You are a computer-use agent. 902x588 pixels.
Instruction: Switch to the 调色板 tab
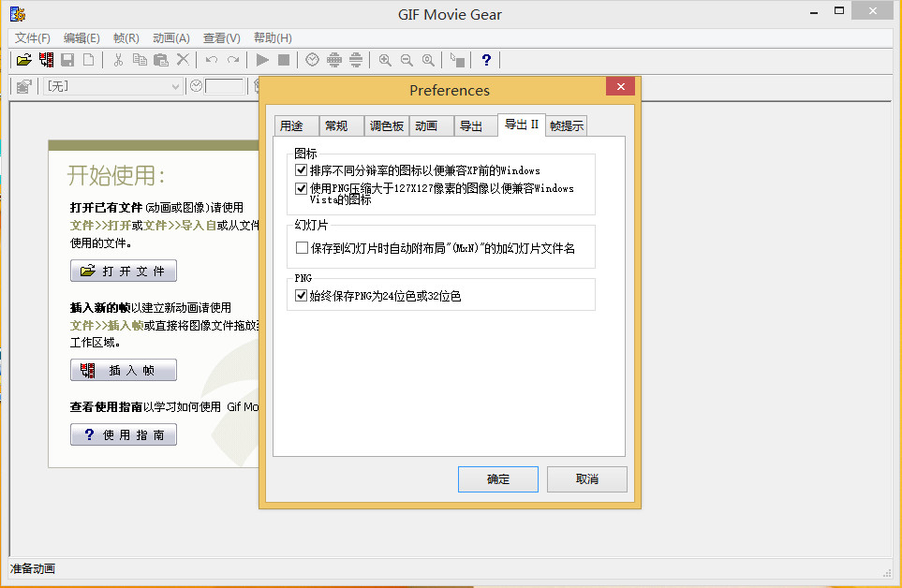point(387,126)
